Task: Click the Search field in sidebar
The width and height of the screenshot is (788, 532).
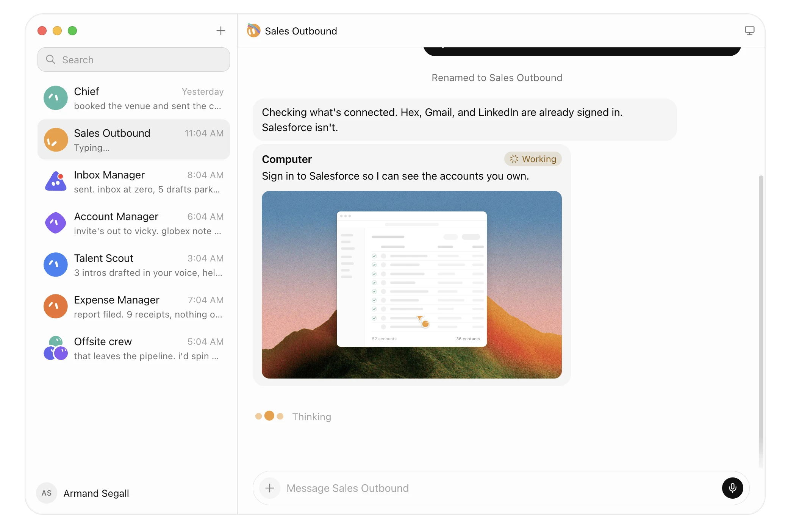Action: 134,59
